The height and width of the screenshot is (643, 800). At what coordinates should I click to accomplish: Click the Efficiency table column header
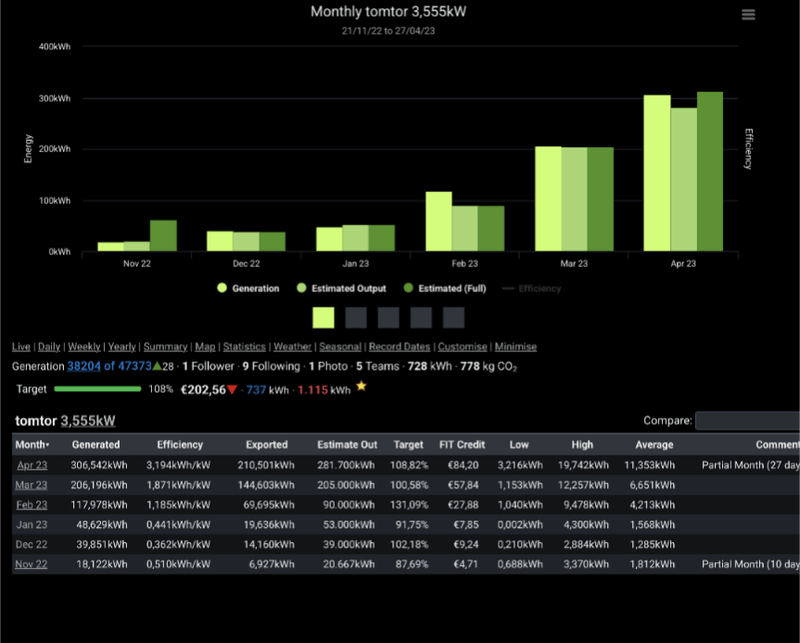point(180,444)
